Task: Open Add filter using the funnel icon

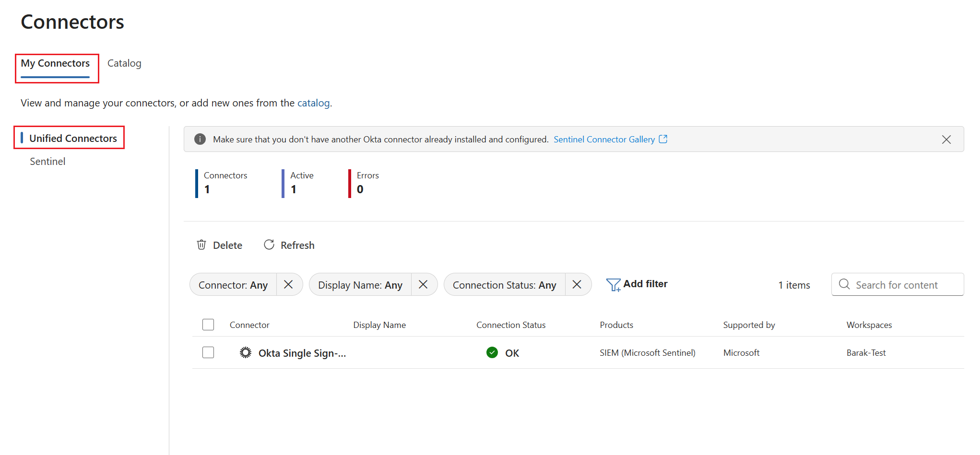Action: pyautogui.click(x=613, y=284)
